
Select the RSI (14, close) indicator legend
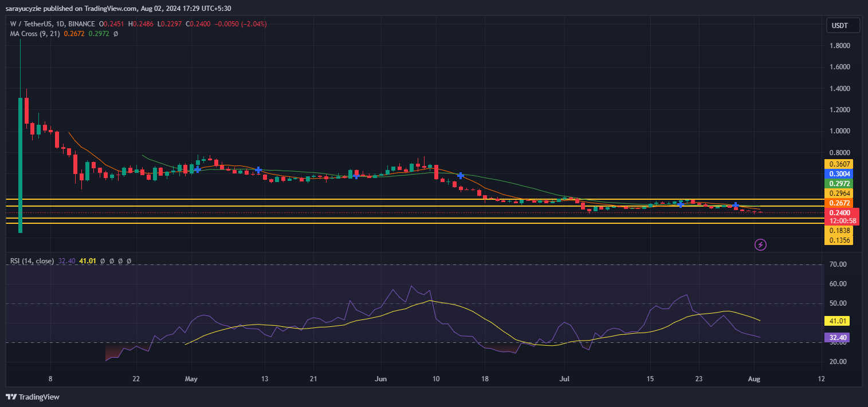32,261
